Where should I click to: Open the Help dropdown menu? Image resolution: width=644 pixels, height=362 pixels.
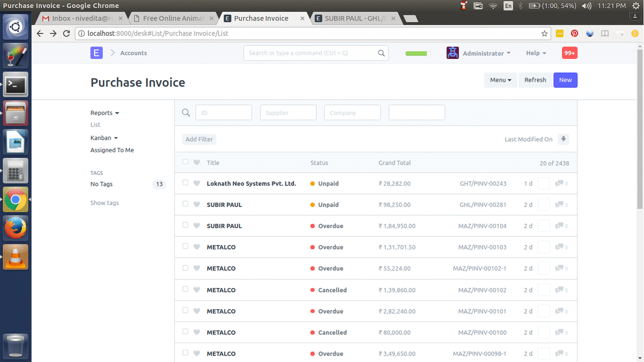coord(536,53)
